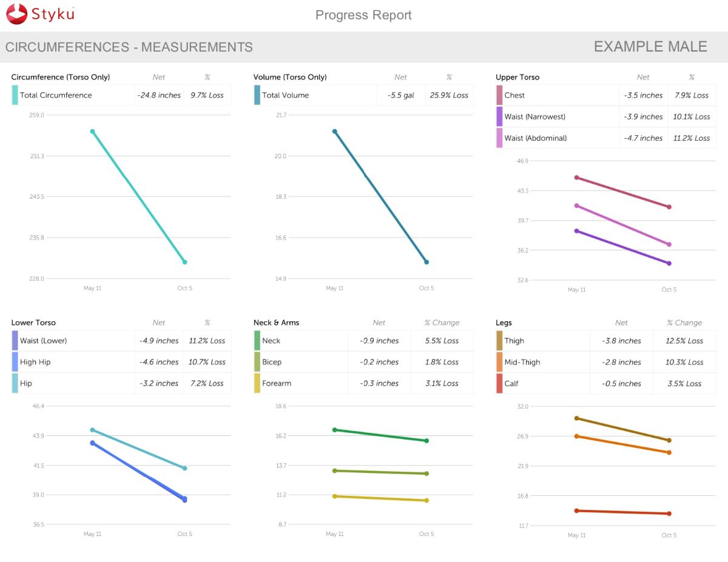Choose the Forearm yellow color swatch

[257, 383]
